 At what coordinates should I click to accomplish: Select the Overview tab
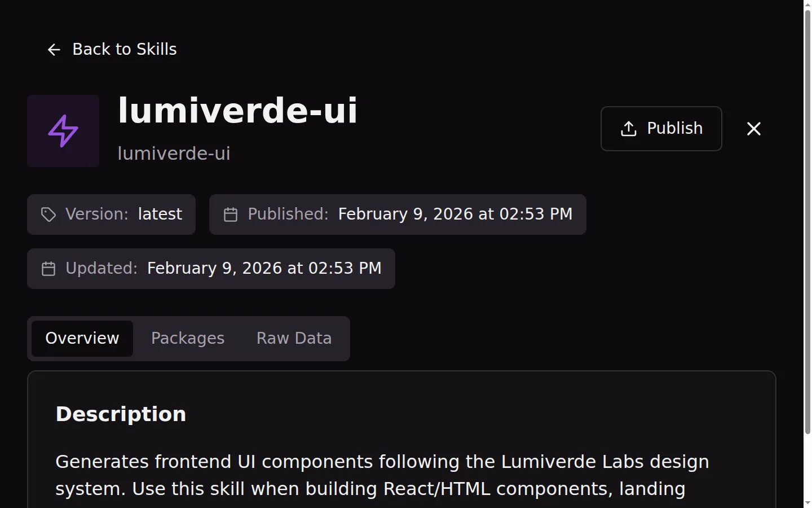(x=82, y=338)
